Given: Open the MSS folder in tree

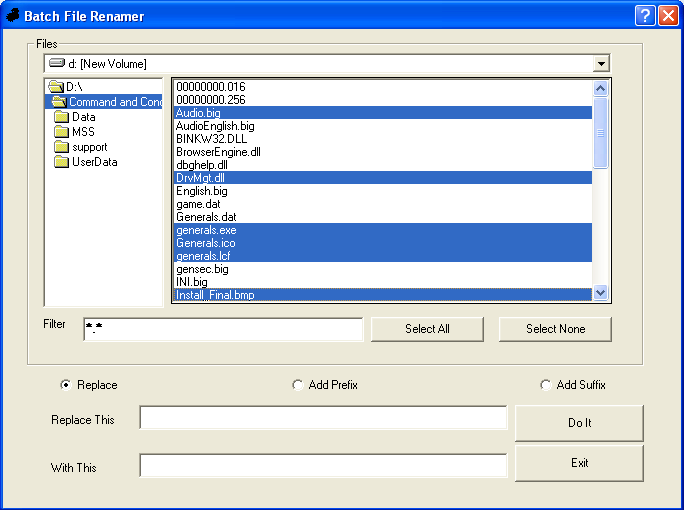Looking at the screenshot, I should tap(61, 132).
